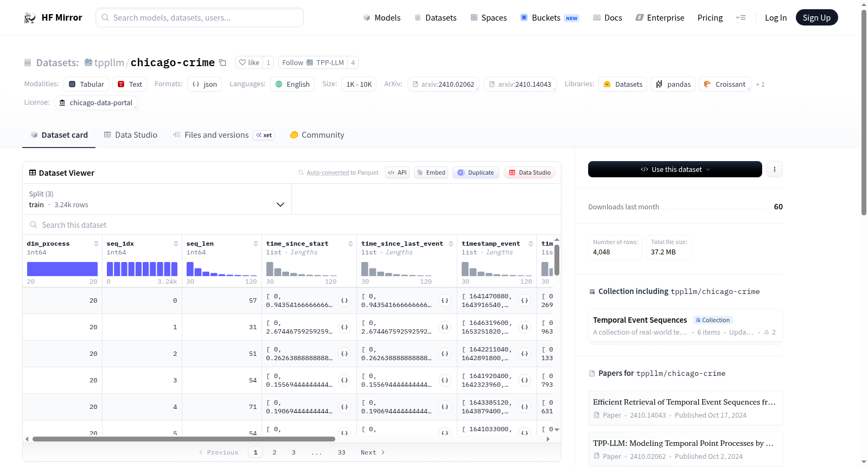Open the chicago-data-portal license tag

(x=96, y=103)
